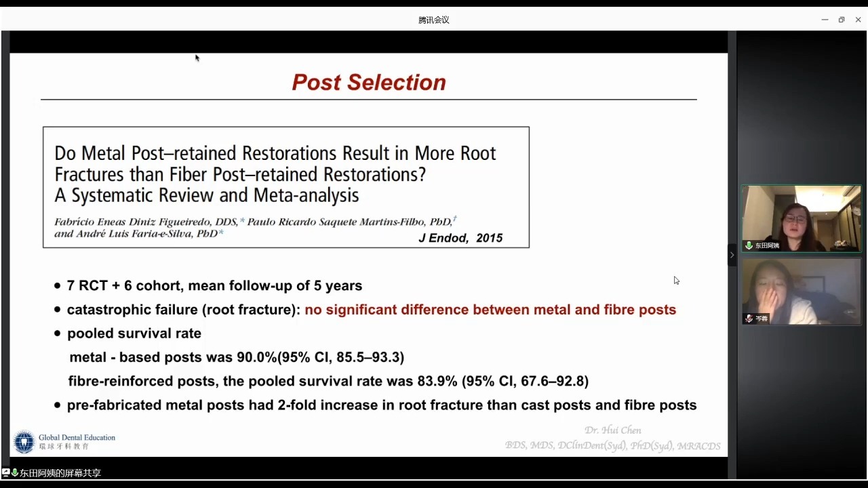Click the screen share icon at bottom left

[x=5, y=472]
